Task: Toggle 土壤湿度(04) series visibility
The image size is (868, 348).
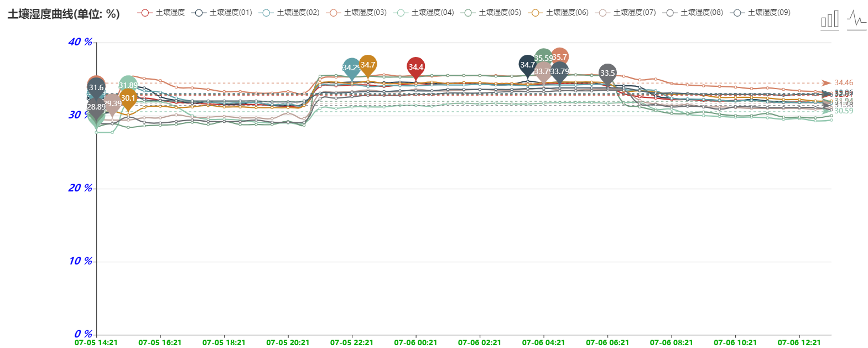Action: [x=424, y=12]
